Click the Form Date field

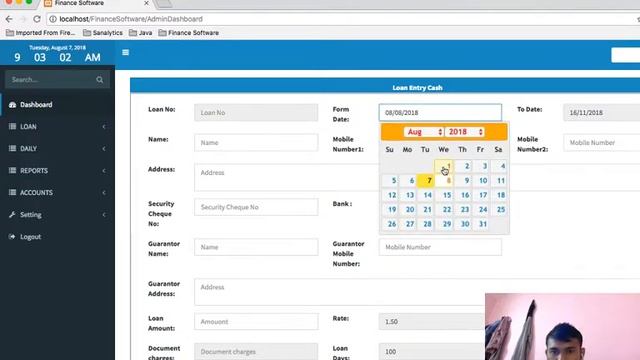(440, 113)
